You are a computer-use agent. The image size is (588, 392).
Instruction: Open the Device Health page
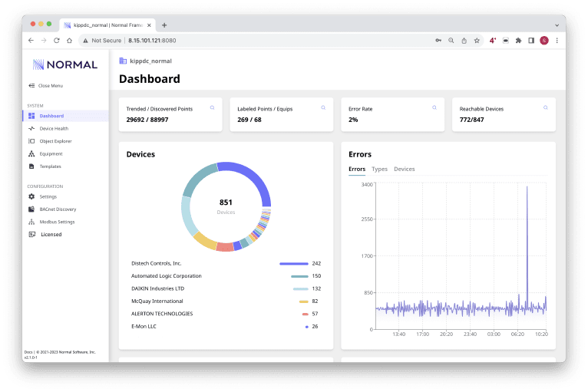[54, 129]
